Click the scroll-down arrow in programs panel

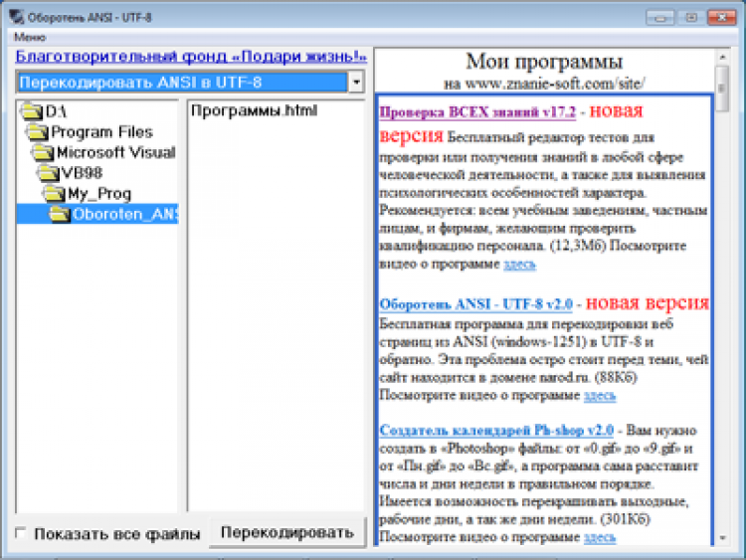coord(722,538)
